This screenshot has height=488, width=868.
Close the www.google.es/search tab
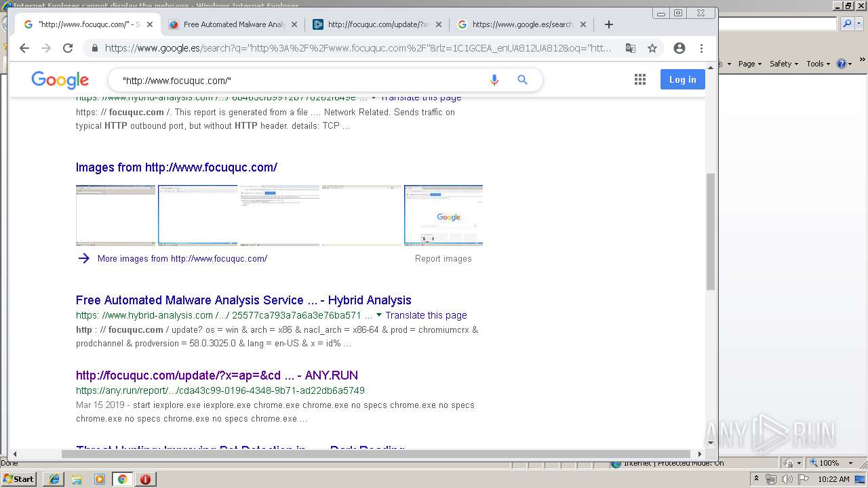coord(583,24)
